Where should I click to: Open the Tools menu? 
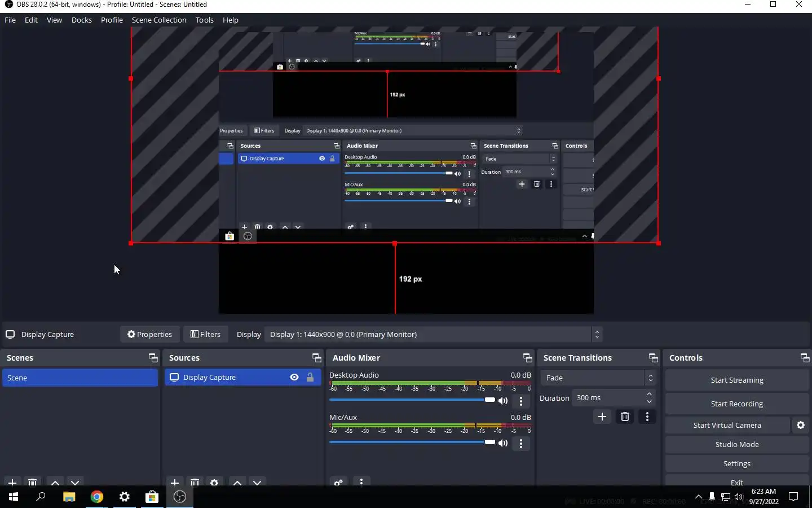205,20
